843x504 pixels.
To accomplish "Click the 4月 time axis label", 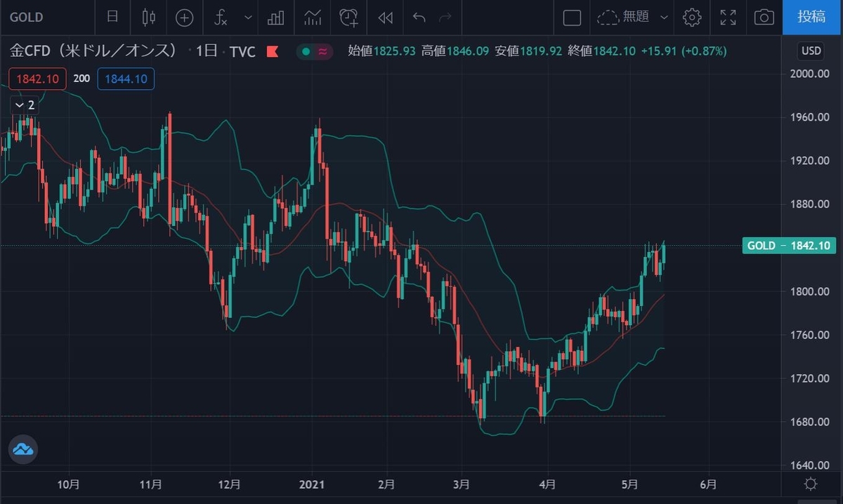I will (x=547, y=484).
